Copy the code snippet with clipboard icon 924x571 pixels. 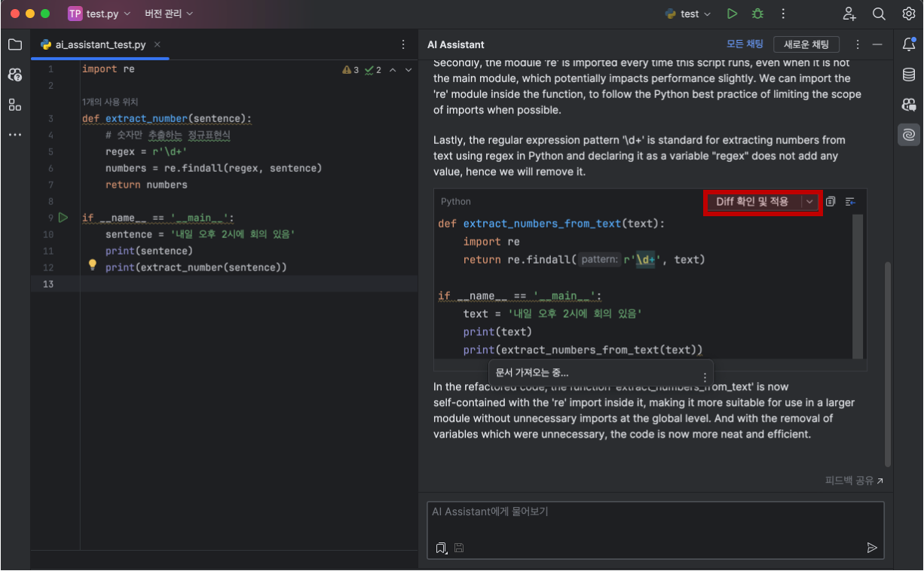pyautogui.click(x=831, y=201)
